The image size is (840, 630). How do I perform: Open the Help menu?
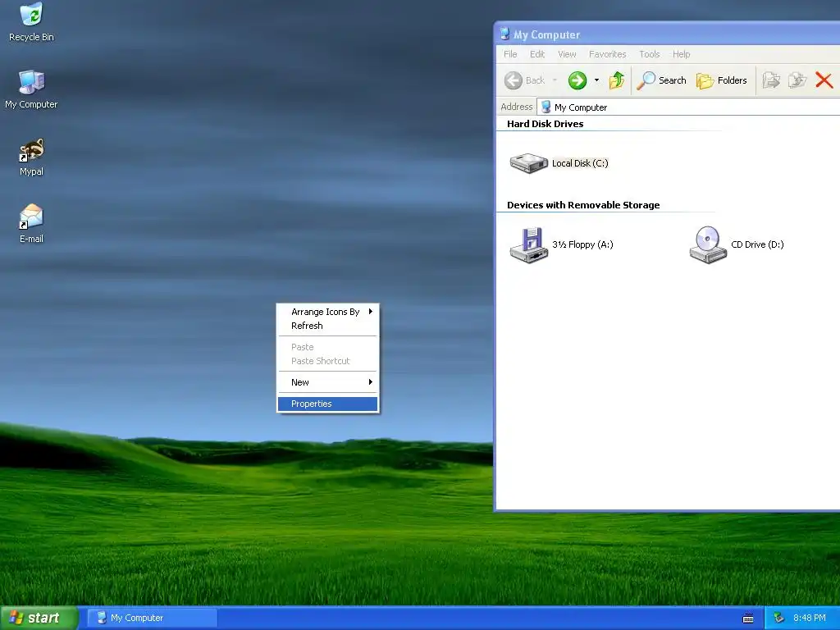(x=682, y=54)
